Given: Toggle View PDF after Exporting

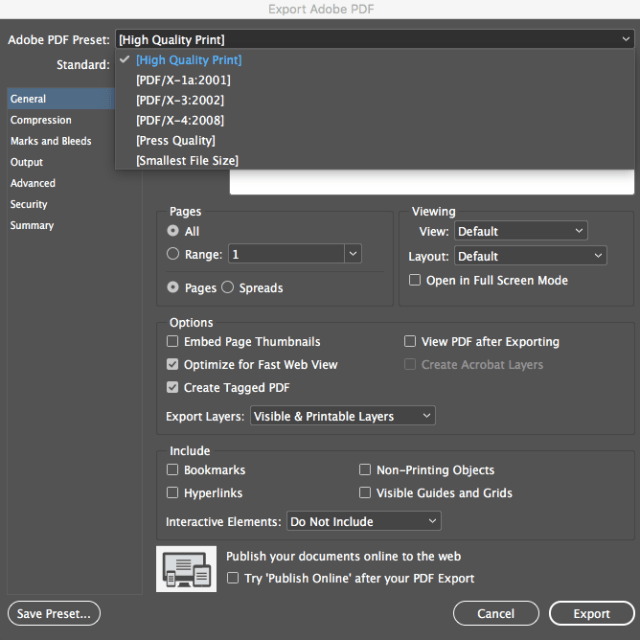Looking at the screenshot, I should (410, 342).
